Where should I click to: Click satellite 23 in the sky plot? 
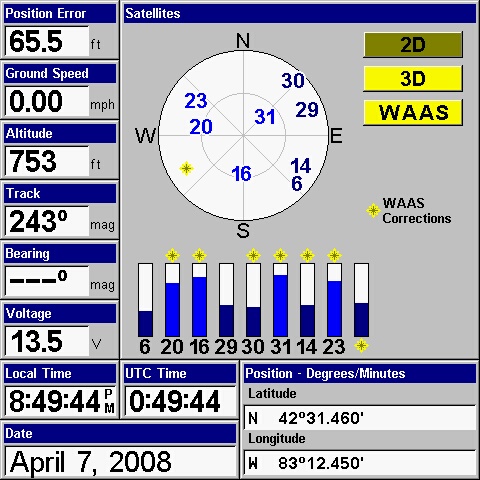click(196, 101)
